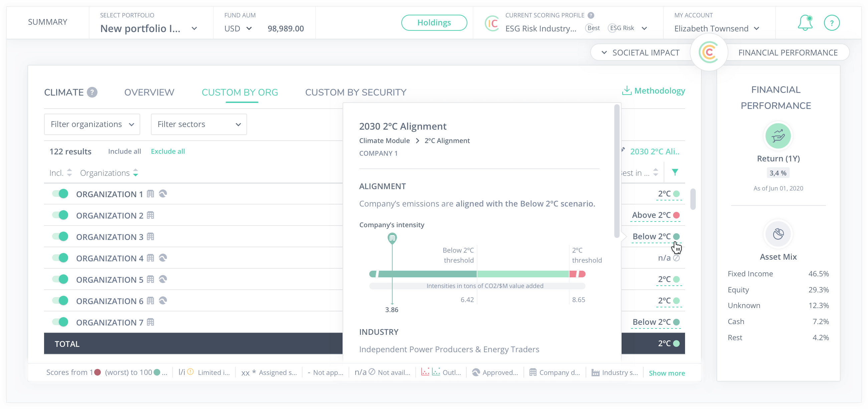Click Organization 1 company data grid icon
The height and width of the screenshot is (409, 868).
coord(151,194)
